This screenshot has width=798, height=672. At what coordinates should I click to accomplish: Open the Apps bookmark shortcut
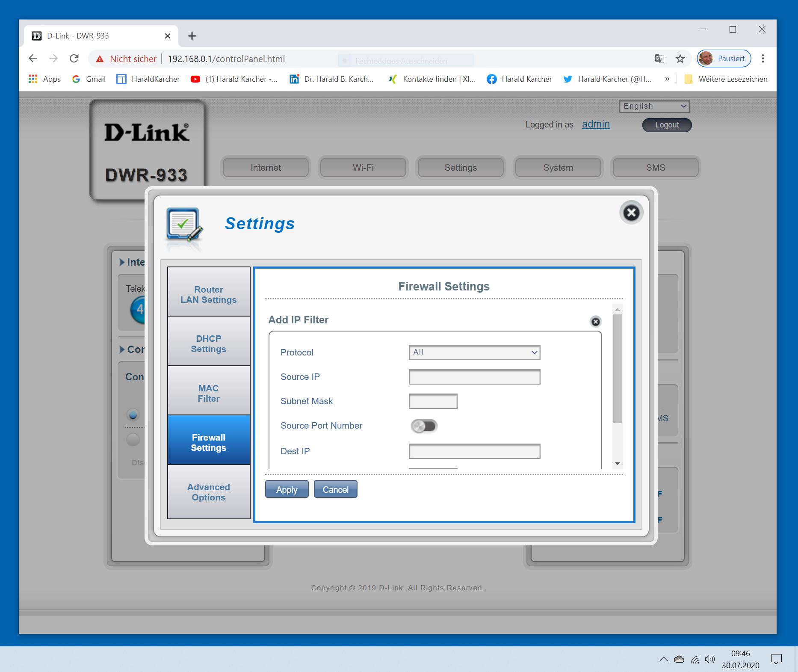(44, 79)
